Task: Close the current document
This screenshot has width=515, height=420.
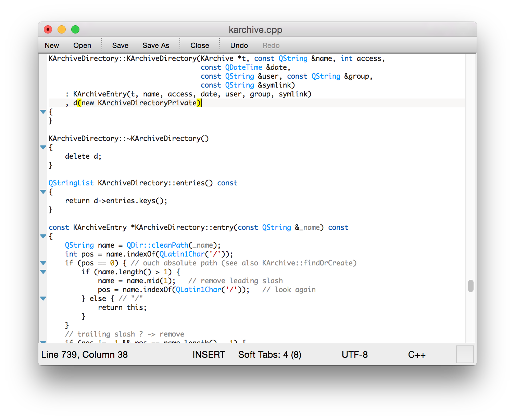Action: click(x=199, y=45)
